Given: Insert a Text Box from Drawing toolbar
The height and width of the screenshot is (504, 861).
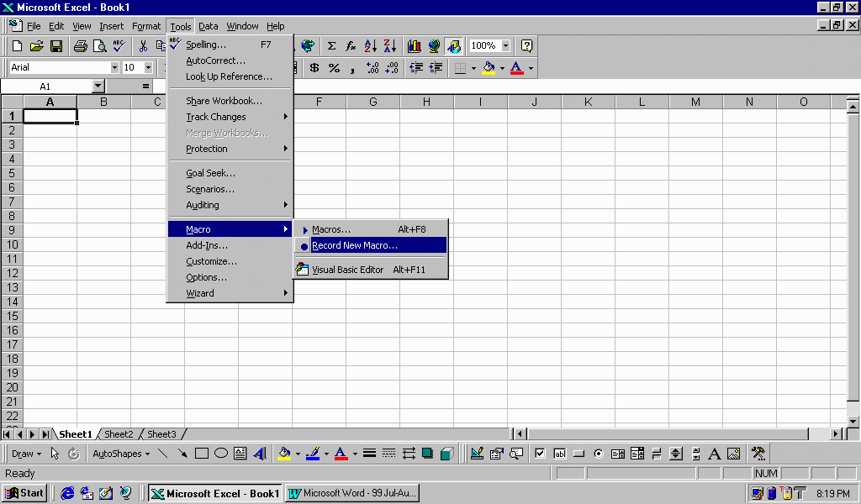Looking at the screenshot, I should (x=240, y=454).
